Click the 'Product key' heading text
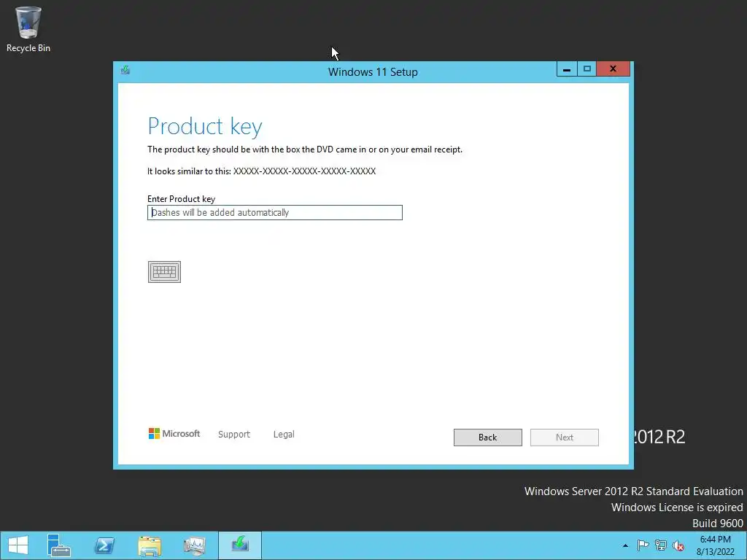 click(x=205, y=127)
